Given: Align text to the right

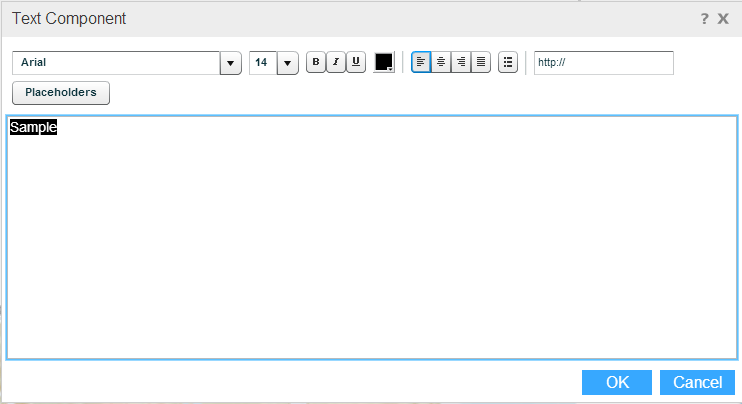Looking at the screenshot, I should point(461,62).
